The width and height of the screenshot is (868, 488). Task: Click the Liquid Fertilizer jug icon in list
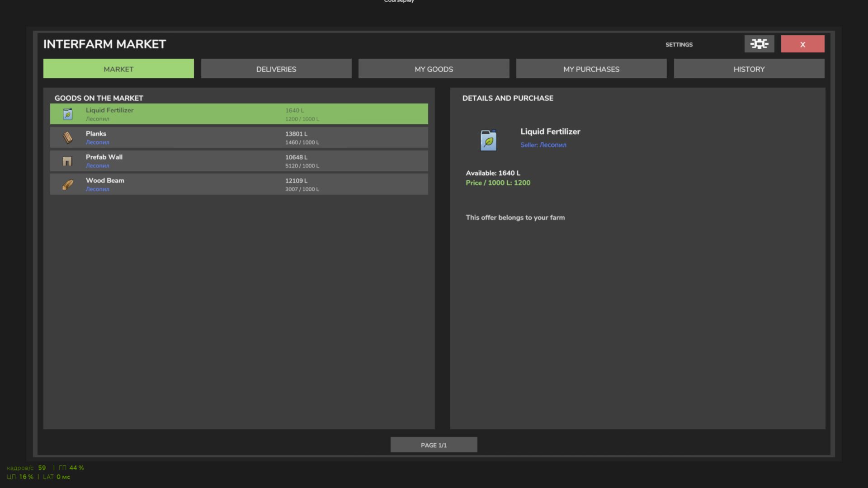(x=67, y=114)
